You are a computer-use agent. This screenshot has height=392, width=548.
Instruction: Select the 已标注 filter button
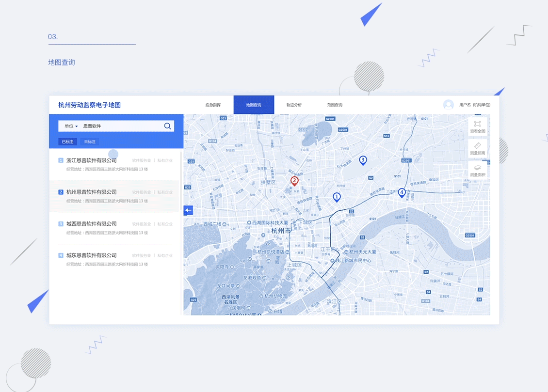coord(67,141)
